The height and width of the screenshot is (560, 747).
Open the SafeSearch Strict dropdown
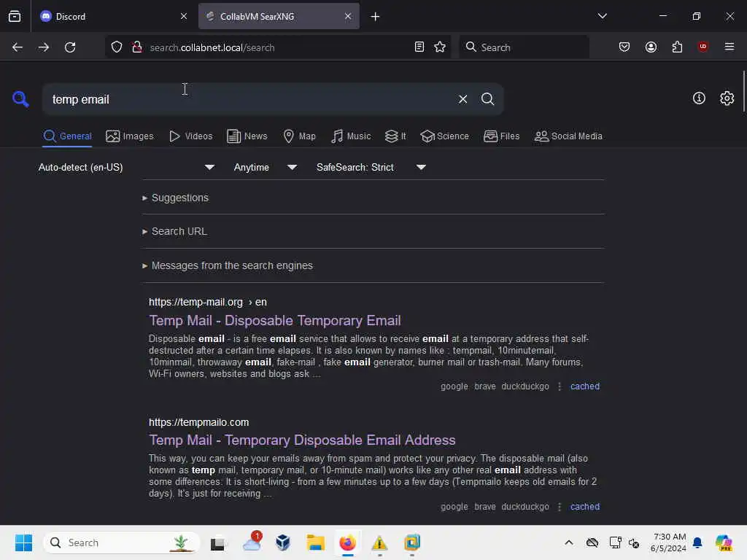point(371,167)
